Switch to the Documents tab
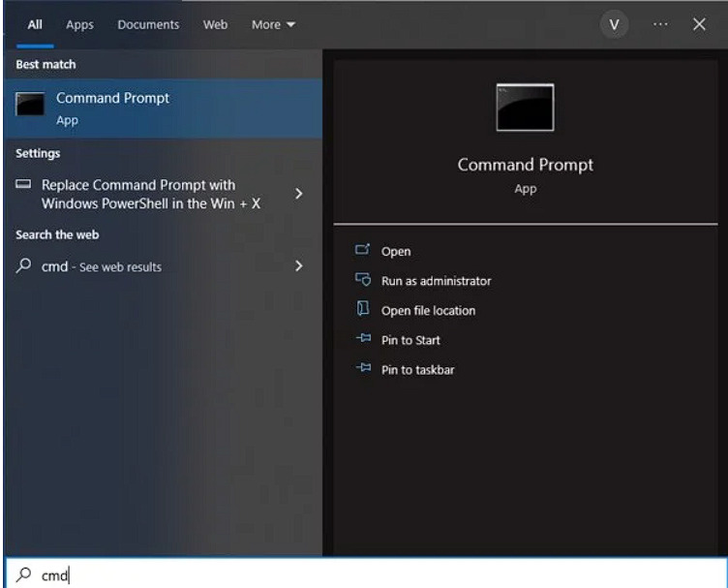Viewport: 728px width, 588px height. pos(148,25)
